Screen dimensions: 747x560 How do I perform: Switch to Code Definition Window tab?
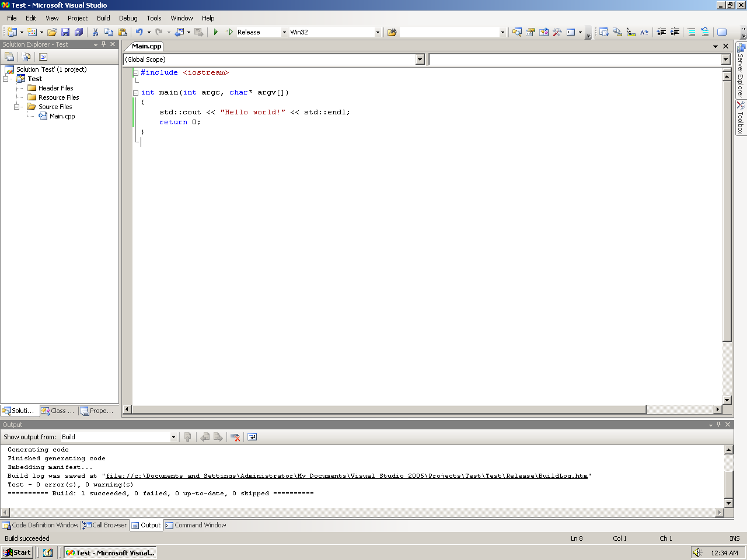click(40, 525)
